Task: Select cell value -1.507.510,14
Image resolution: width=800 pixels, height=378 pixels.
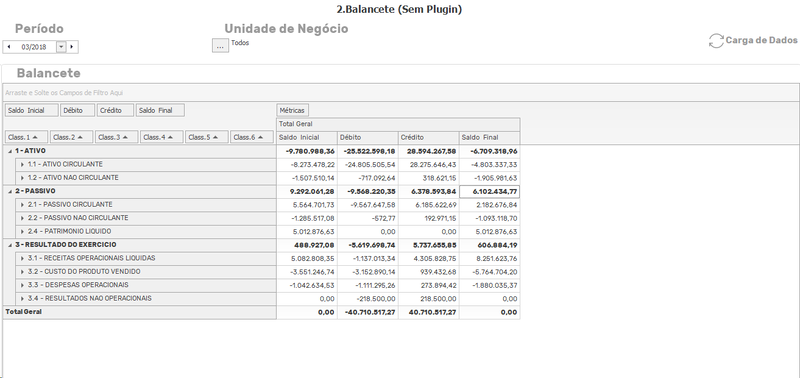Action: tap(307, 178)
